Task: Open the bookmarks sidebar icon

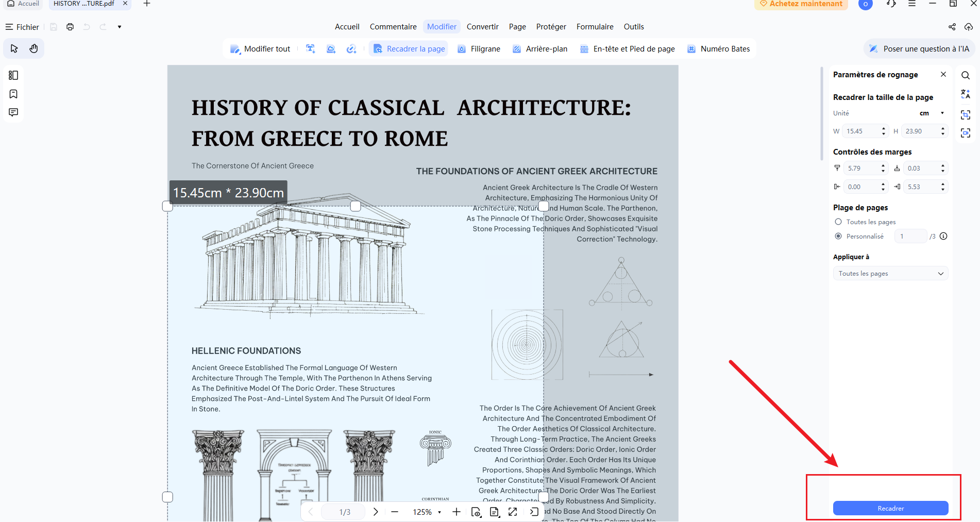Action: (13, 94)
